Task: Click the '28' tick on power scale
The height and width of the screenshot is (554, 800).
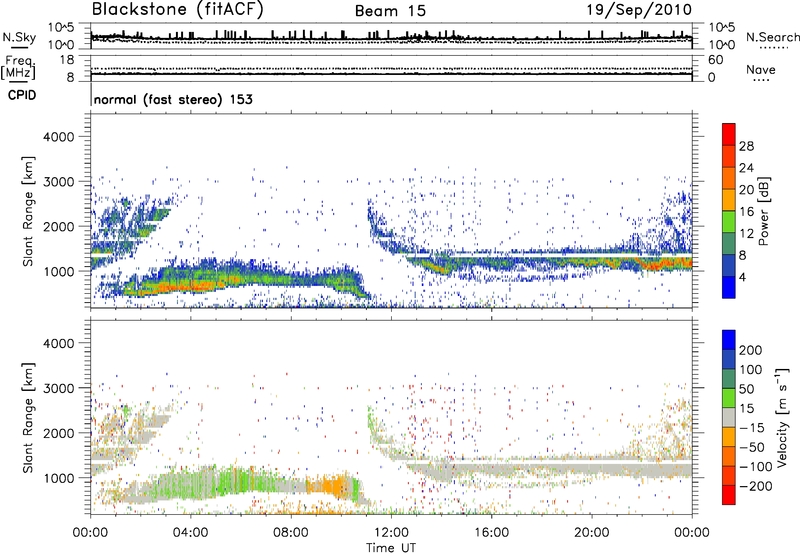Action: 746,146
